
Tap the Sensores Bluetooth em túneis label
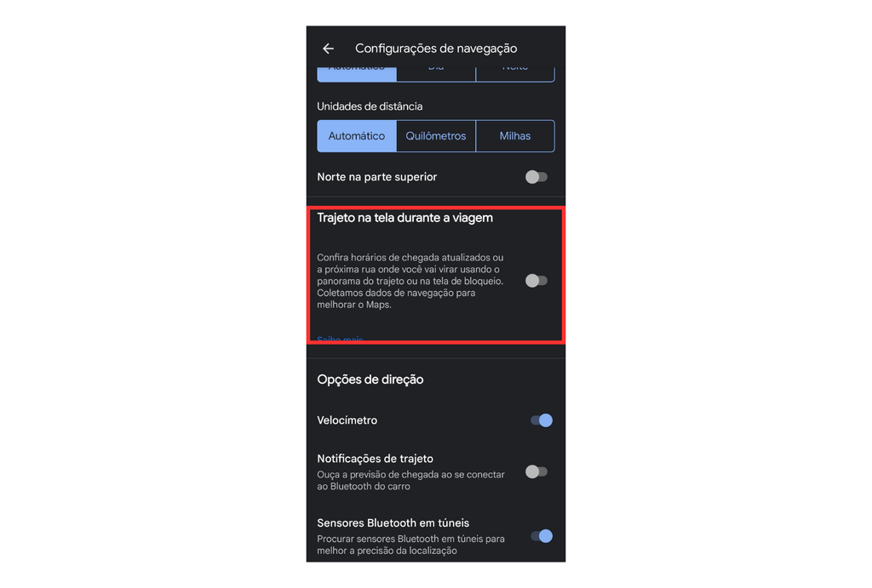pos(393,523)
